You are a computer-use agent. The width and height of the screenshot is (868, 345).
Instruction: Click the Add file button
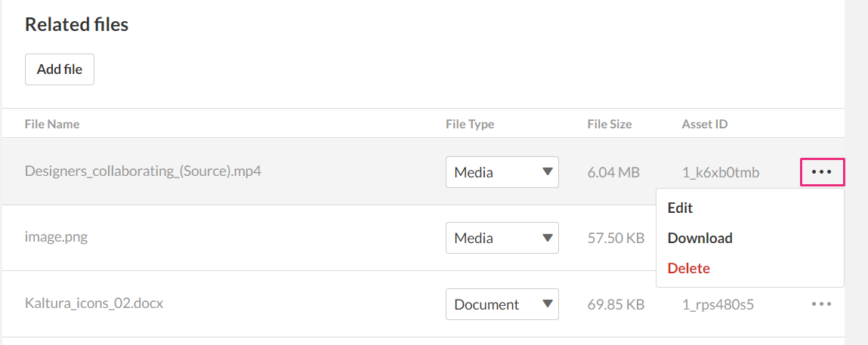pyautogui.click(x=59, y=69)
